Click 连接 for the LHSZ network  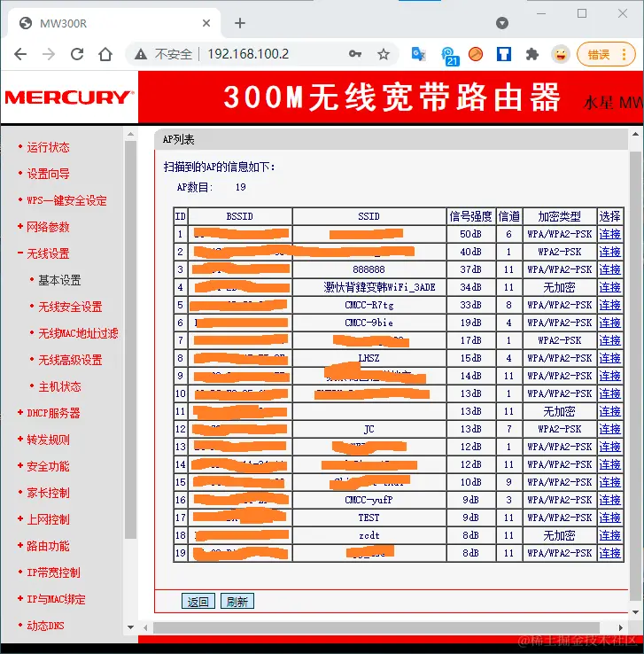click(609, 358)
